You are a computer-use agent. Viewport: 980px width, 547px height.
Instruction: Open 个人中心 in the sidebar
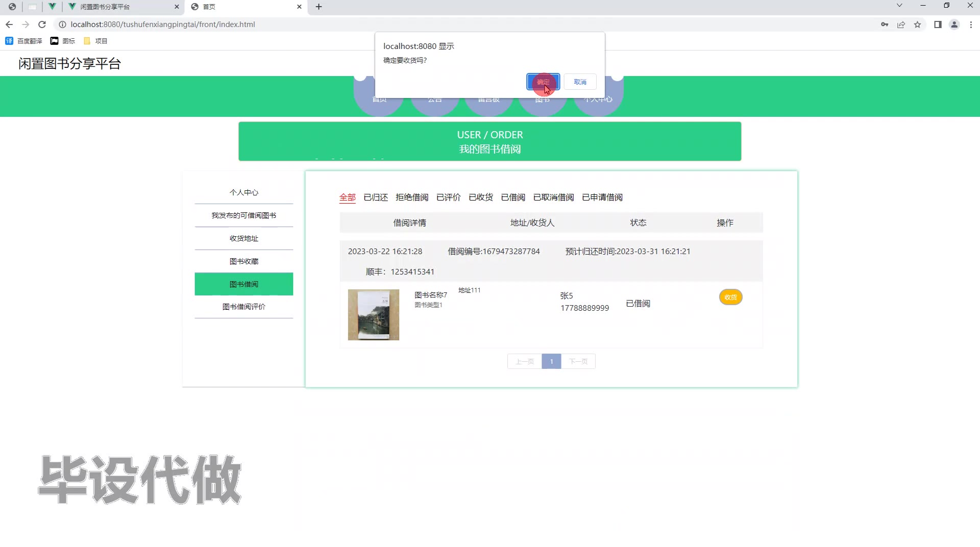(x=244, y=192)
